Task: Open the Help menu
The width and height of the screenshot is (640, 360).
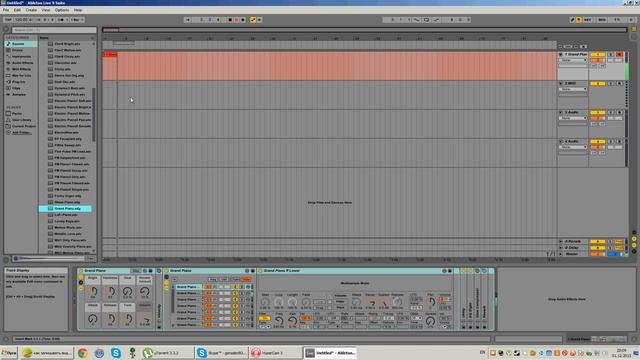Action: point(78,10)
